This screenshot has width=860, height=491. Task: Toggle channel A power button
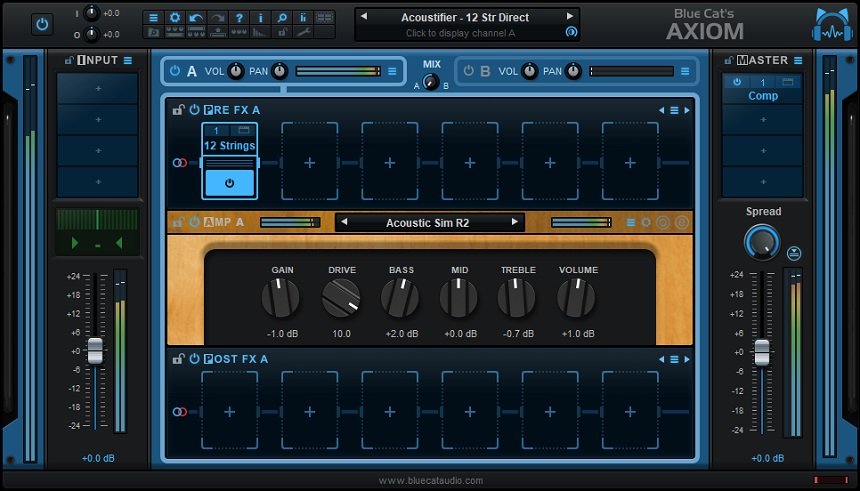(x=174, y=71)
